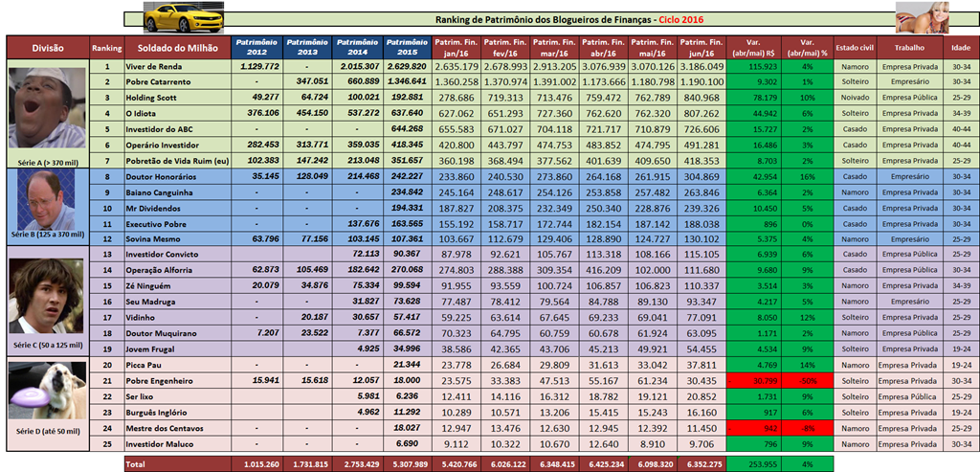Image resolution: width=980 pixels, height=472 pixels.
Task: Click the yellow Camaro car image
Action: point(182,17)
